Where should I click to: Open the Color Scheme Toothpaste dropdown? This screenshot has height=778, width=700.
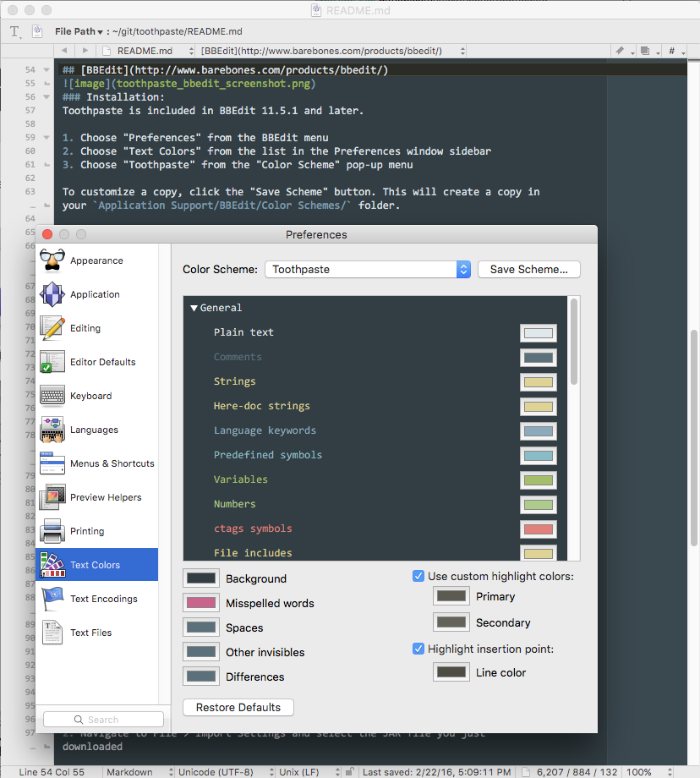pos(368,270)
